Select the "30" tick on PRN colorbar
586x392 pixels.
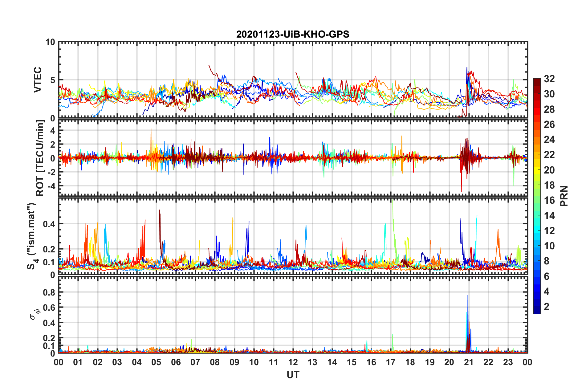tap(549, 94)
